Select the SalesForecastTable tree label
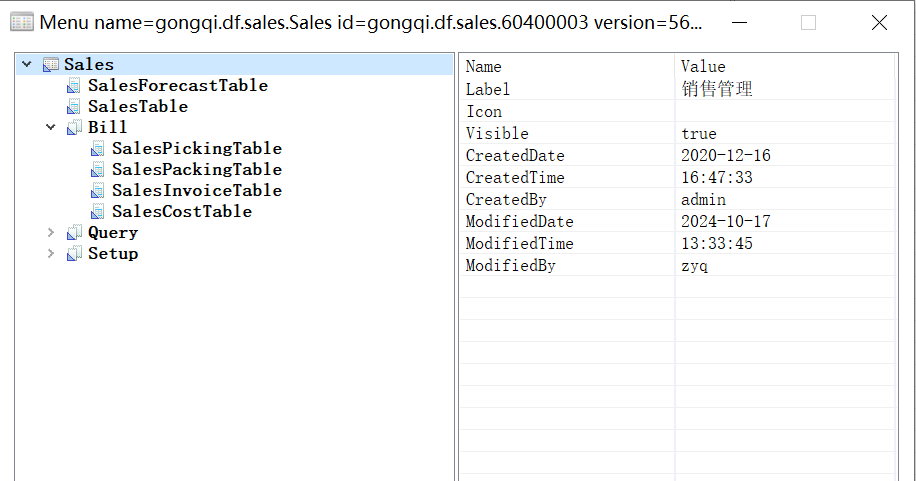Screen dimensions: 916x481 tap(178, 85)
